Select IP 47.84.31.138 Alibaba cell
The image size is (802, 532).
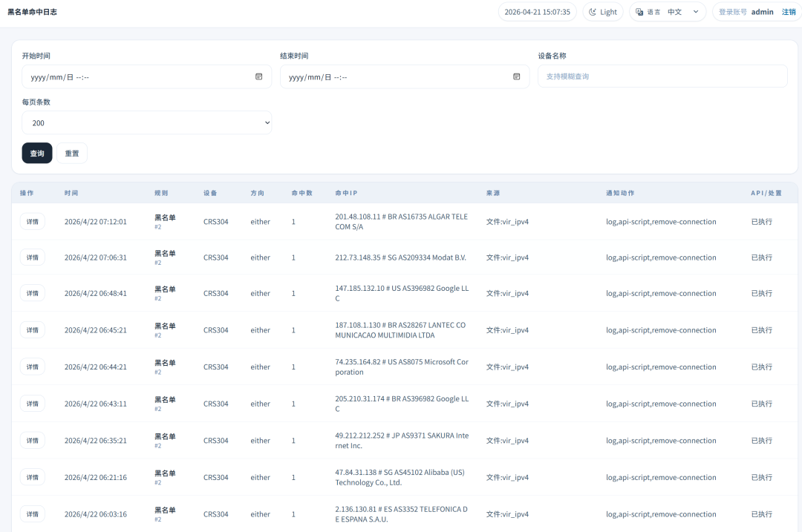(400, 477)
